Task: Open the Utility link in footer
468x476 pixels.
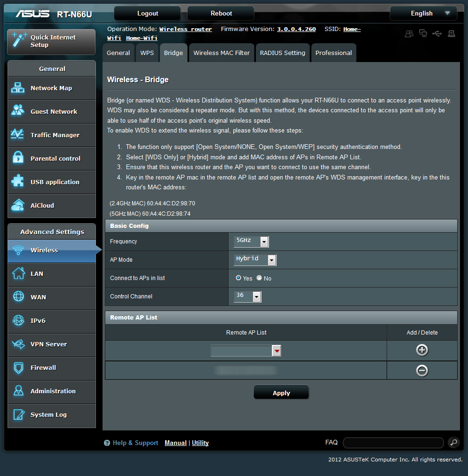Action: [x=200, y=443]
